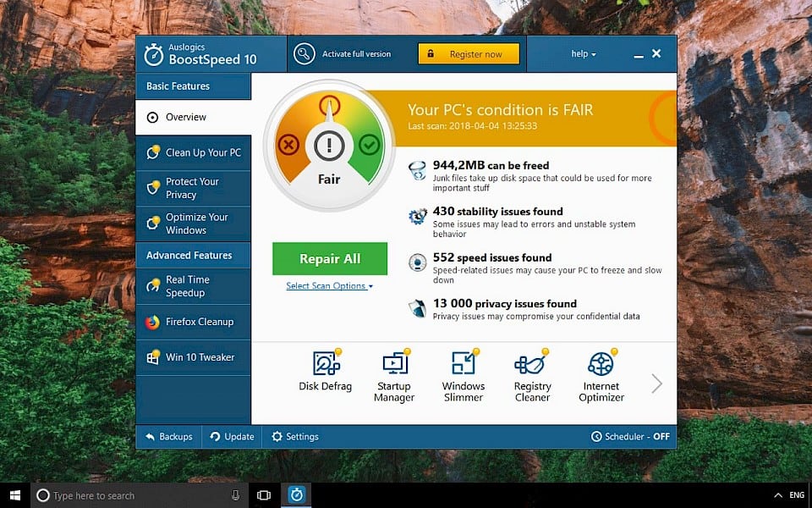Launch the Registry Cleaner tool
The width and height of the screenshot is (812, 508).
pos(532,376)
